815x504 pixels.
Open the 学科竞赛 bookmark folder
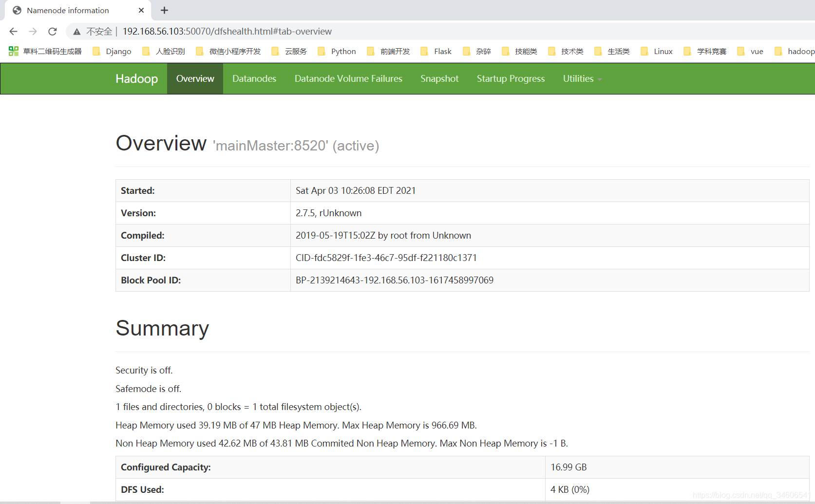click(x=705, y=51)
